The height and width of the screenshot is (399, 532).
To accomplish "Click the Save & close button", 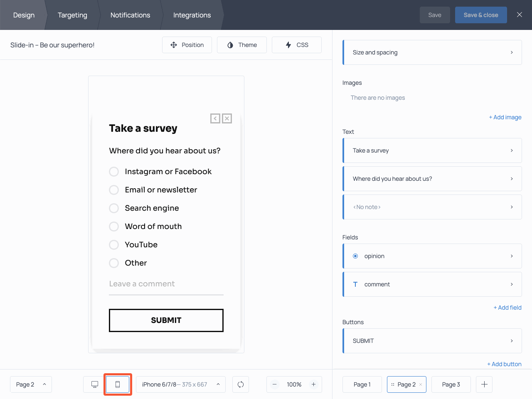I will pyautogui.click(x=481, y=15).
